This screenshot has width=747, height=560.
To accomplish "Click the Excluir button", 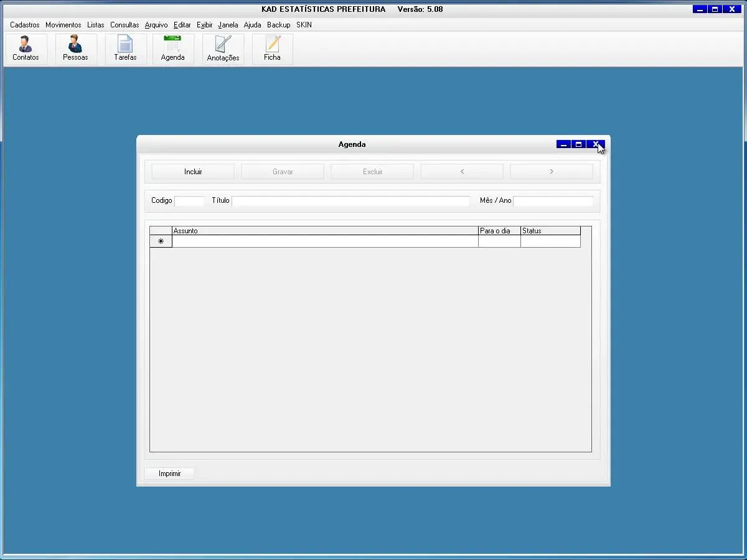I will (372, 172).
